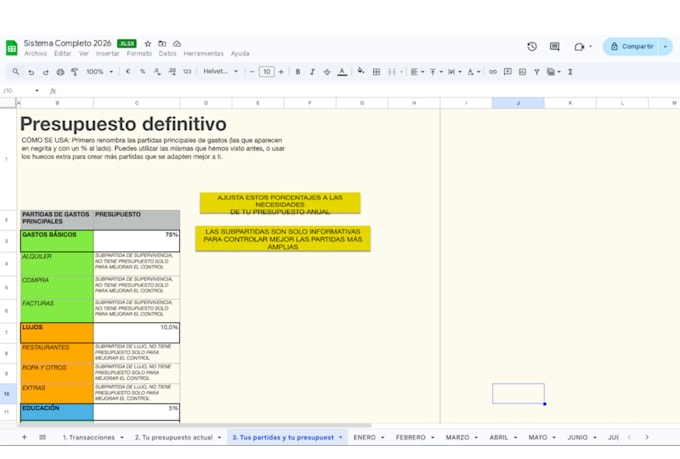Open the Datos menu
The width and height of the screenshot is (680, 459).
pyautogui.click(x=167, y=53)
